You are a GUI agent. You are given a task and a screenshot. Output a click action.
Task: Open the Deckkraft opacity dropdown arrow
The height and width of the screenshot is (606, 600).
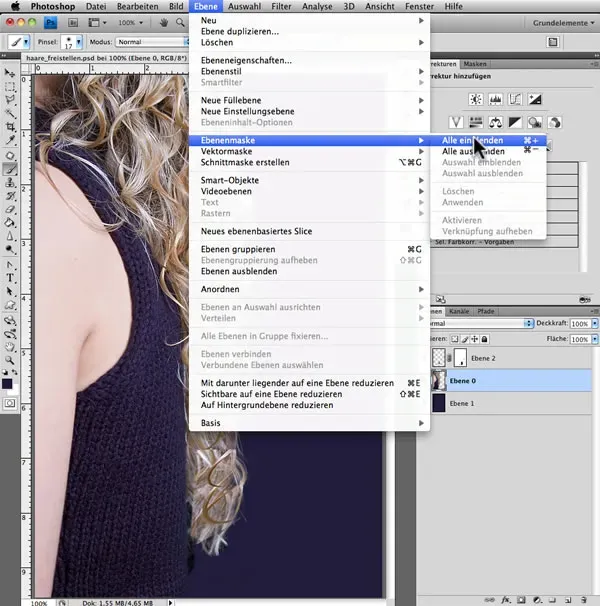tap(594, 324)
